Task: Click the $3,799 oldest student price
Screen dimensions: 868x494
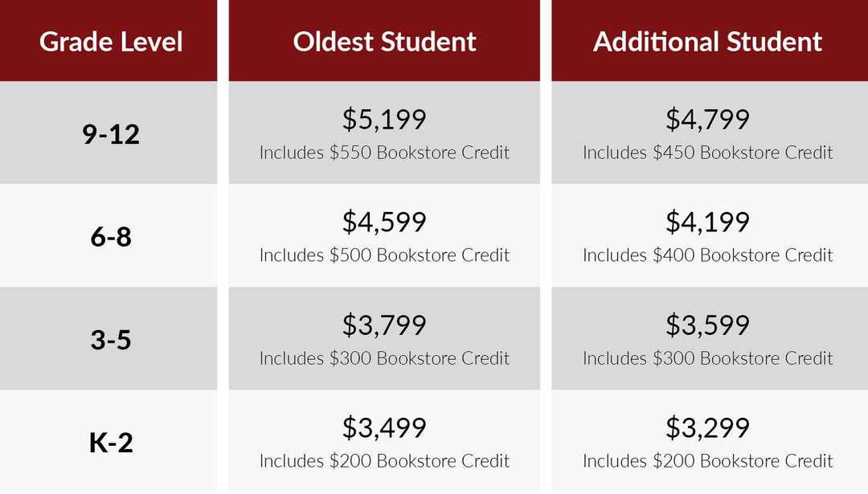Action: 384,325
